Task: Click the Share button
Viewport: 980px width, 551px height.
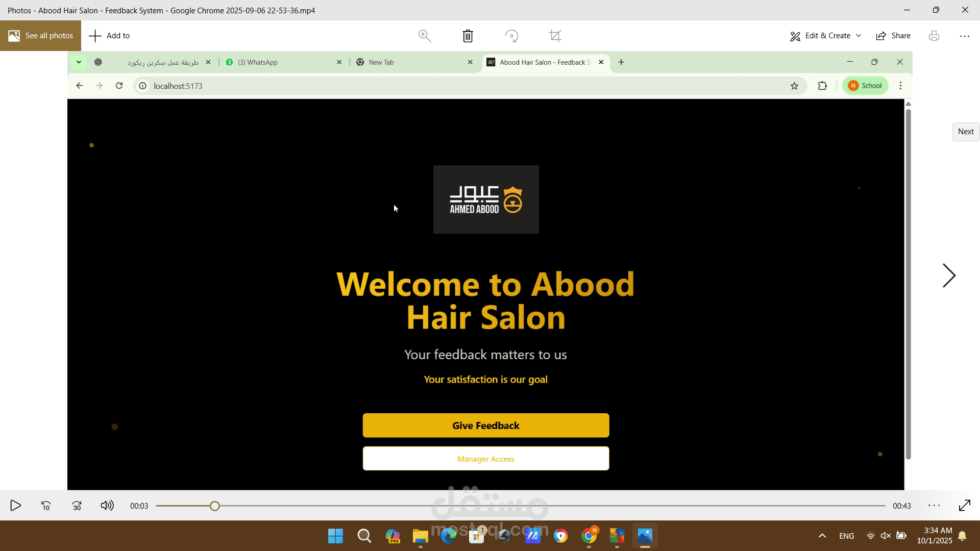Action: [893, 36]
